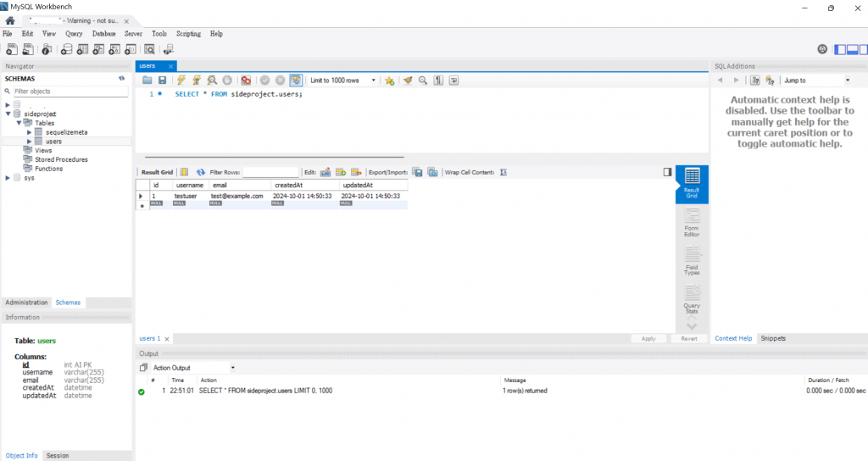Screen dimensions: 868x461
Task: Toggle the result side panel visibility
Action: 668,172
